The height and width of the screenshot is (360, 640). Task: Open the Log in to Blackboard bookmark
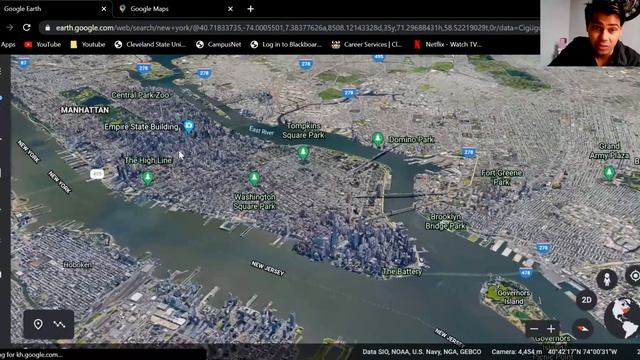coord(286,44)
